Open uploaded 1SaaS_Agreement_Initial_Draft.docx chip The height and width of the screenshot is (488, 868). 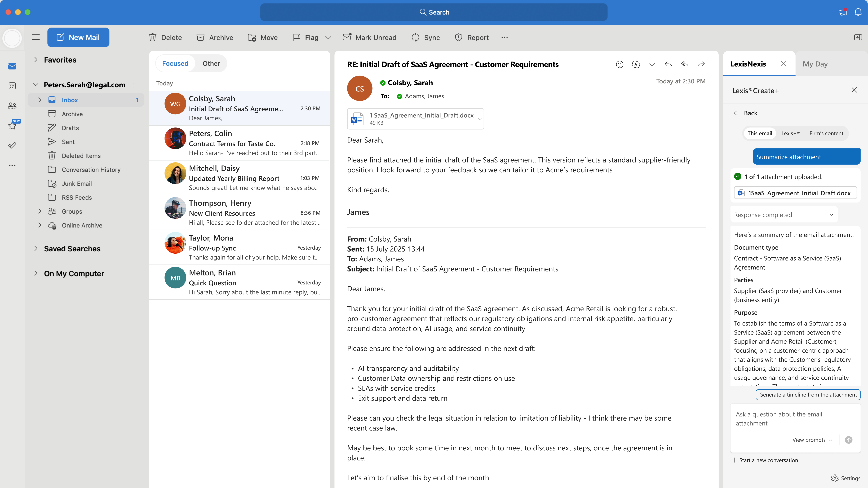point(795,193)
